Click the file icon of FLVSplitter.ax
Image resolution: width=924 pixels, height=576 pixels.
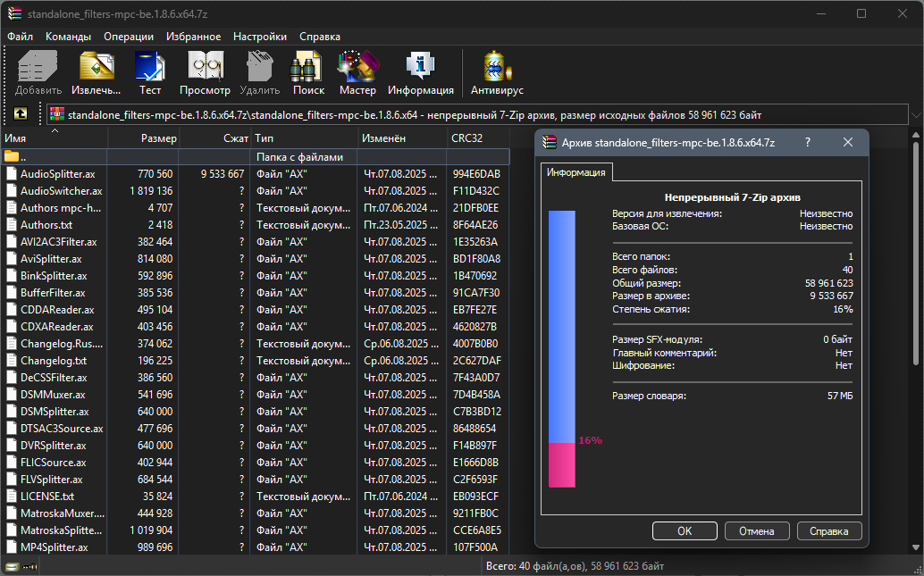12,479
